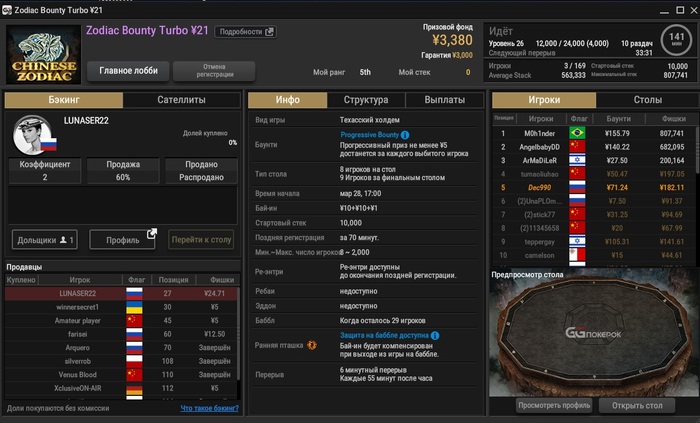Click the Продажа 60% box

click(123, 170)
